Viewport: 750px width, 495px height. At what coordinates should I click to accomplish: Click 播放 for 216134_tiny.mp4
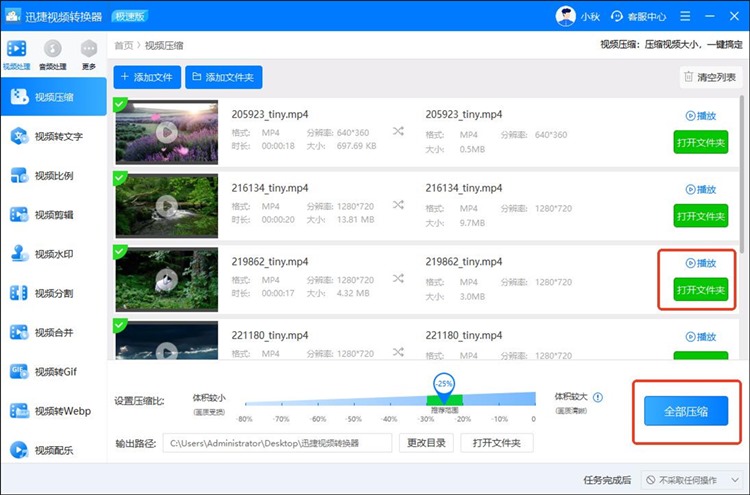701,189
